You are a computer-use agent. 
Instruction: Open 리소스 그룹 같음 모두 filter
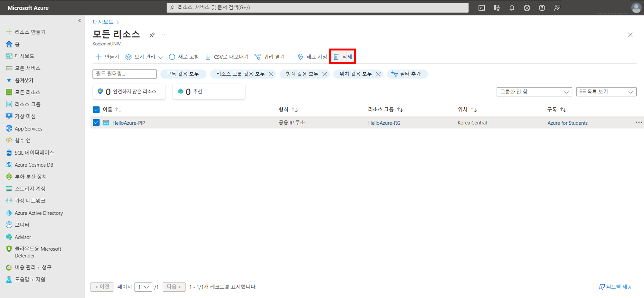[240, 74]
